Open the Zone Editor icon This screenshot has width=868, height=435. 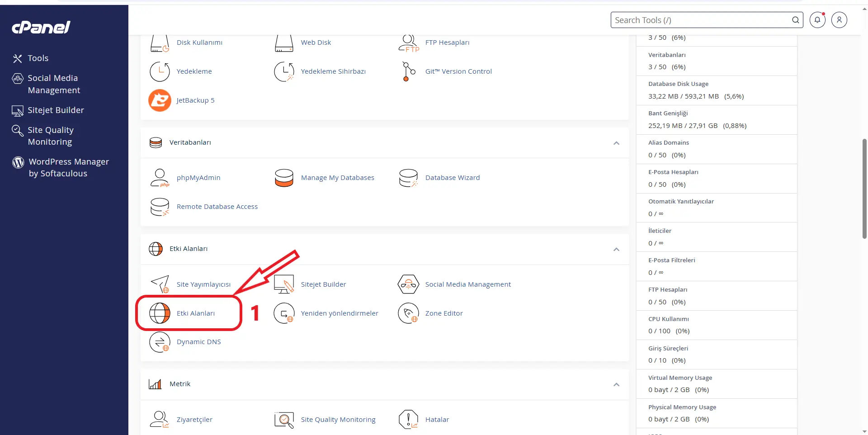[x=408, y=313]
